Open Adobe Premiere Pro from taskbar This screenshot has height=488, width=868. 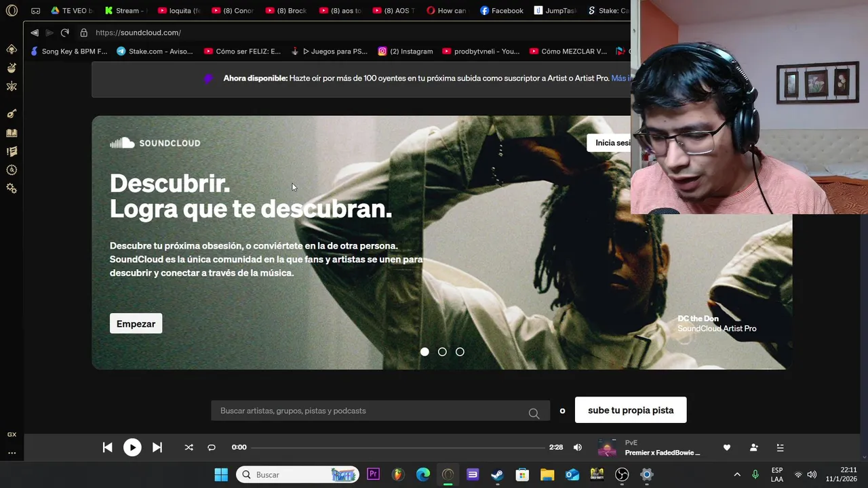373,474
